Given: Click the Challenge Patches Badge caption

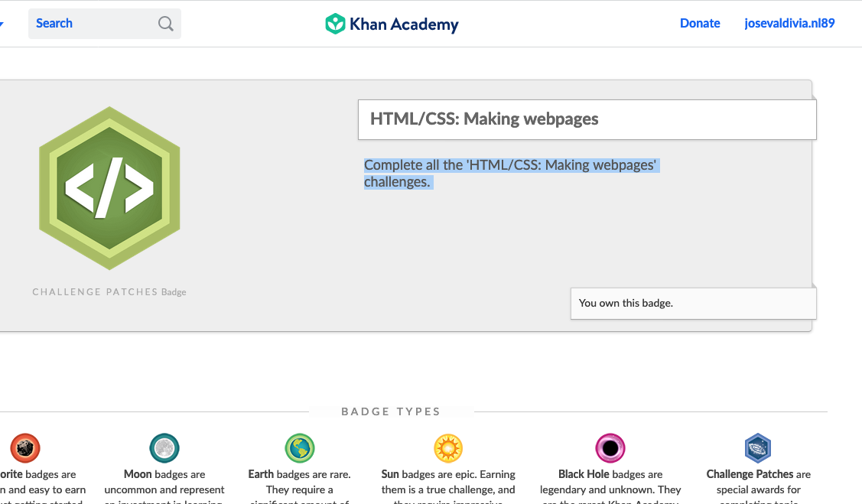Looking at the screenshot, I should tap(109, 292).
